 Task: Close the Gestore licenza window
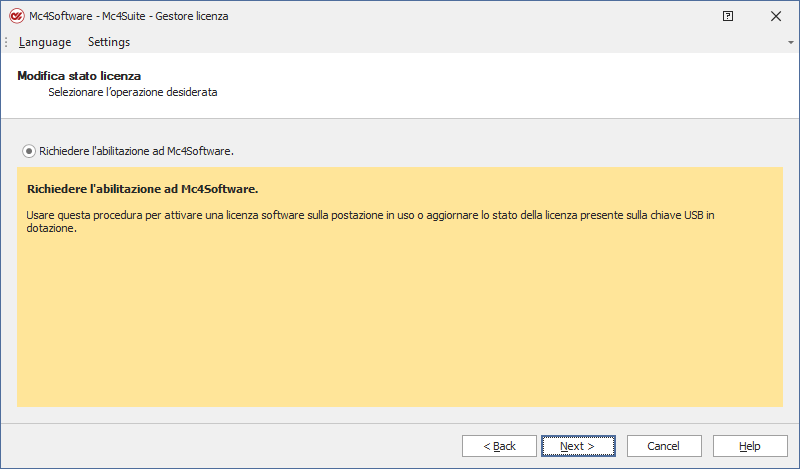[776, 16]
